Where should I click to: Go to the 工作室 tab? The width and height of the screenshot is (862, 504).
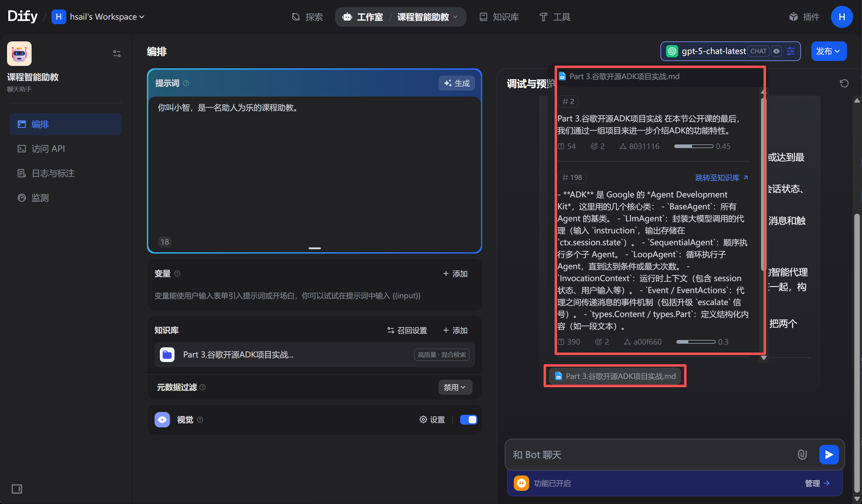363,17
